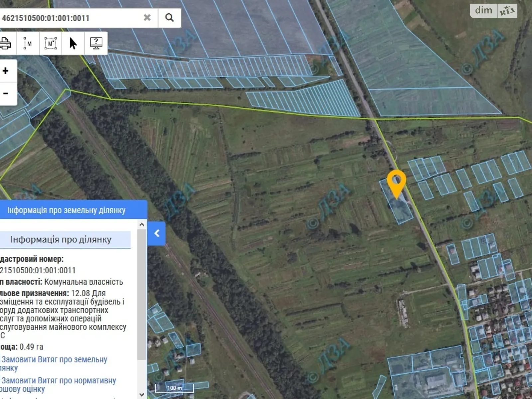This screenshot has width=532, height=399.
Task: Click the 'Інформація про земельну ділянку' panel header
Action: (x=66, y=210)
